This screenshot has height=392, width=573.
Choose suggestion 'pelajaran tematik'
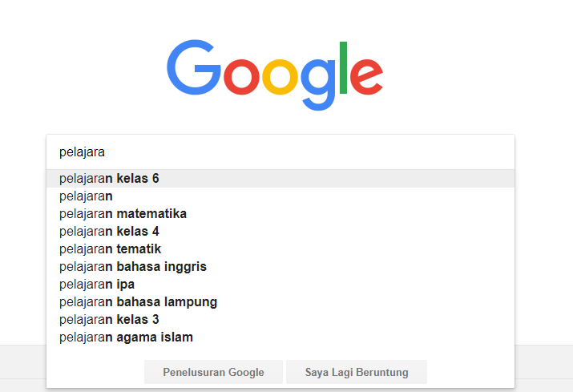(x=280, y=249)
